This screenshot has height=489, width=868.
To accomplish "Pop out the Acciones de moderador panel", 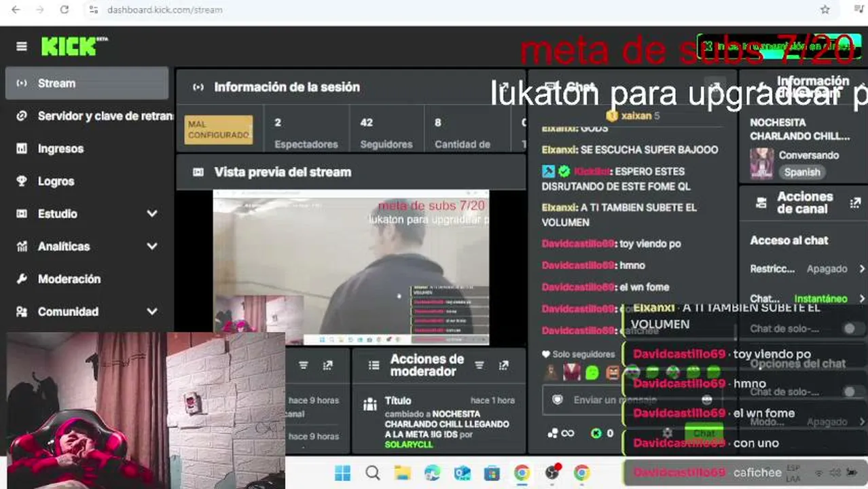I will pyautogui.click(x=504, y=365).
